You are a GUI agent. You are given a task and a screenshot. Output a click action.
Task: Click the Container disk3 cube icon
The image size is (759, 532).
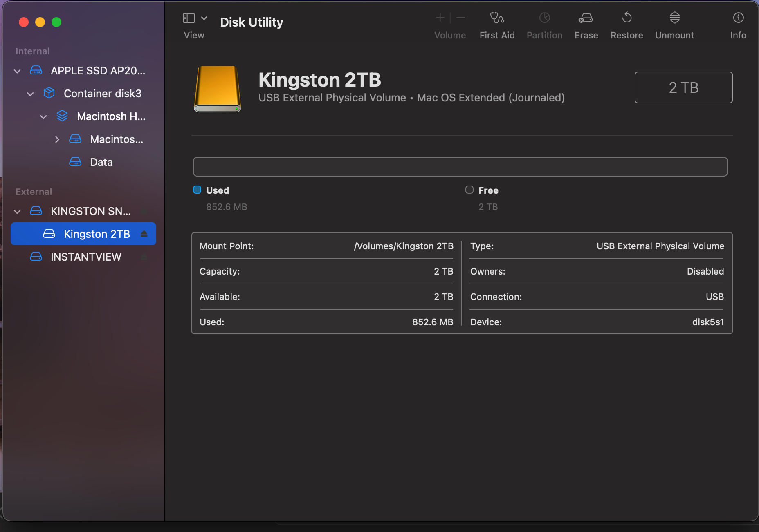49,93
